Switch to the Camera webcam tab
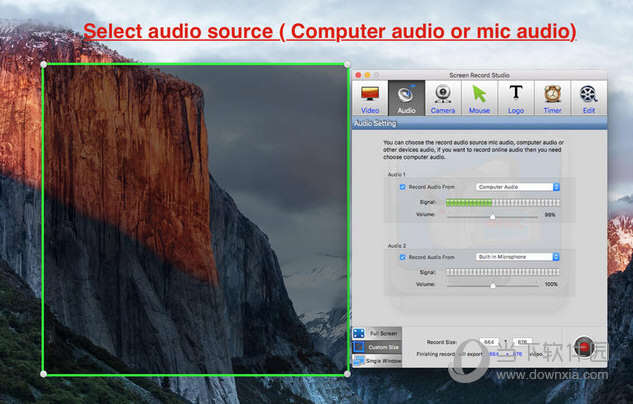 [443, 98]
